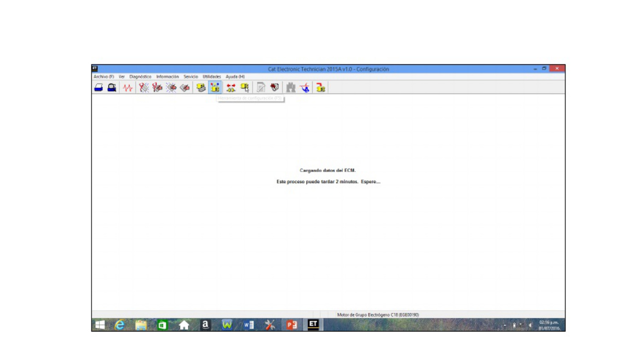Open the Ayuda (H) menu
The height and width of the screenshot is (363, 644).
click(x=235, y=77)
